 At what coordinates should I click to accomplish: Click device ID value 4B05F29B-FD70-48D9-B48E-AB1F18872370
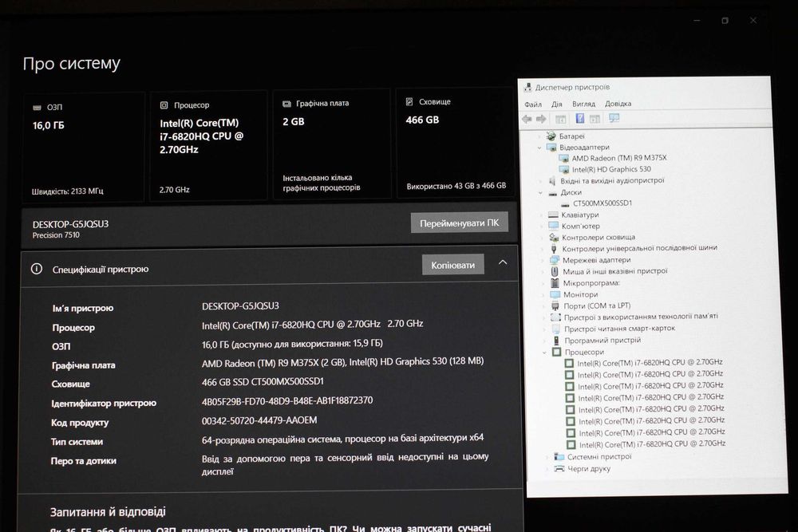pyautogui.click(x=287, y=400)
